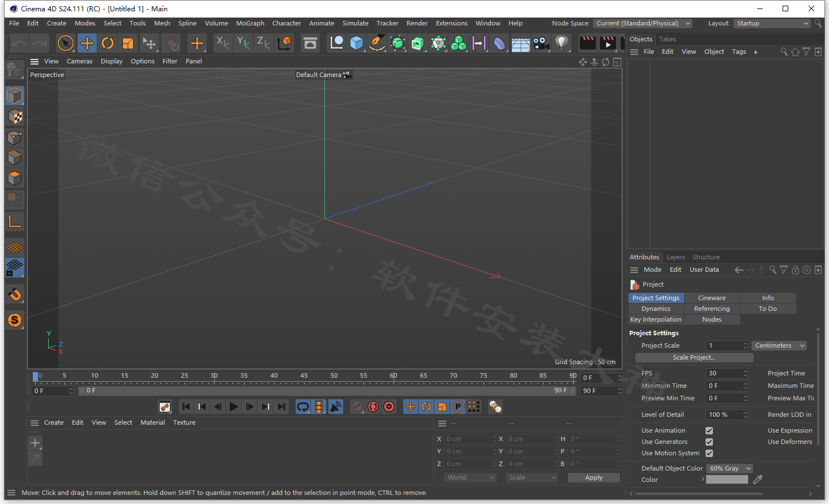Click the Apply button
The height and width of the screenshot is (504, 829).
594,477
